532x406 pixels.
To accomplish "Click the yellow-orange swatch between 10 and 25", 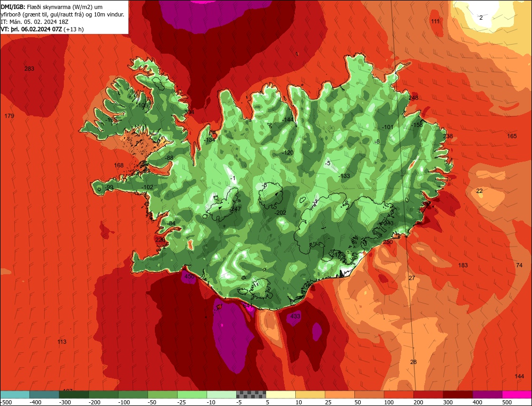I will 310,394.
